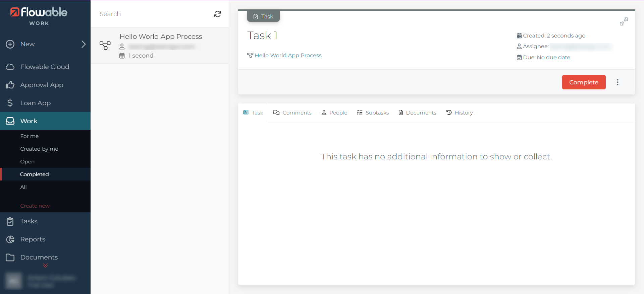
Task: Open Documents section in the sidebar
Action: point(39,258)
